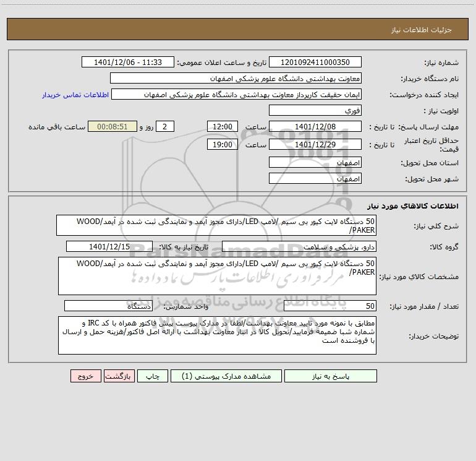Click the شهر محل تحویل label
Viewport: 476px width, 461px height.
[431, 179]
